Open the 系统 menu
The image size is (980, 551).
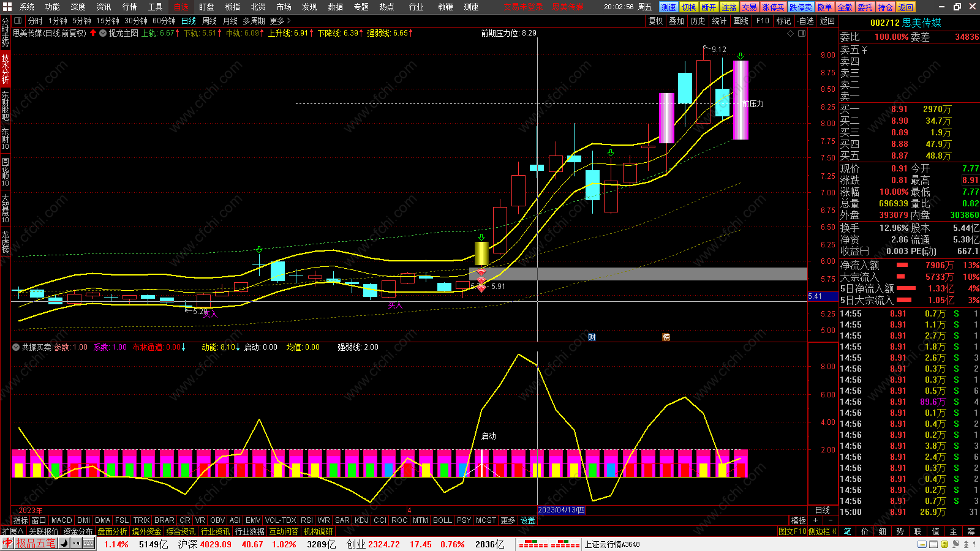click(27, 7)
